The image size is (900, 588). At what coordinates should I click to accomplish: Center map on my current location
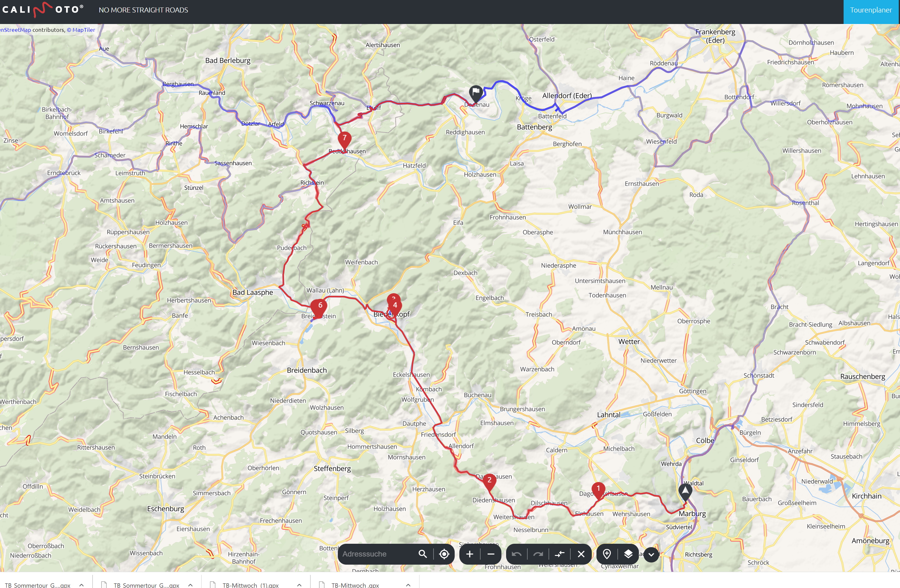coord(444,554)
